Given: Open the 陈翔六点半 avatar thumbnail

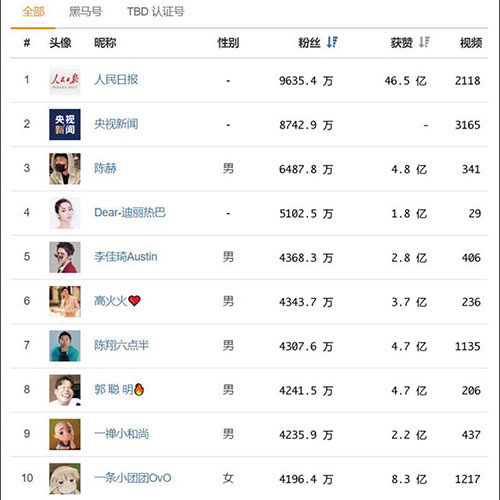Looking at the screenshot, I should click(x=65, y=346).
